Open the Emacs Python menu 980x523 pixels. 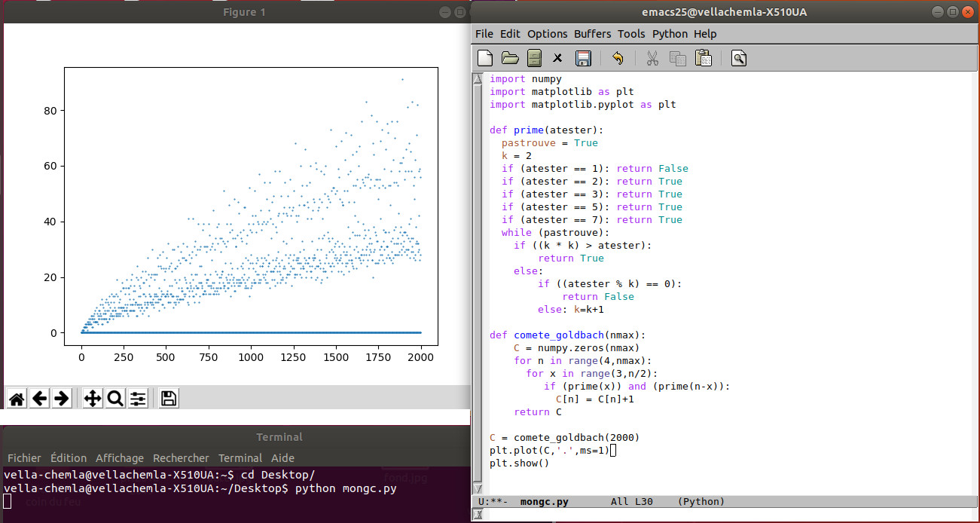(x=670, y=34)
